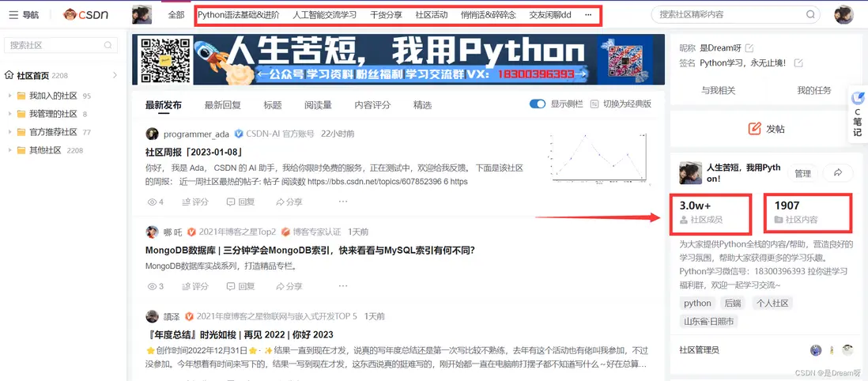
Task: Open the 与我相关 link
Action: (719, 90)
